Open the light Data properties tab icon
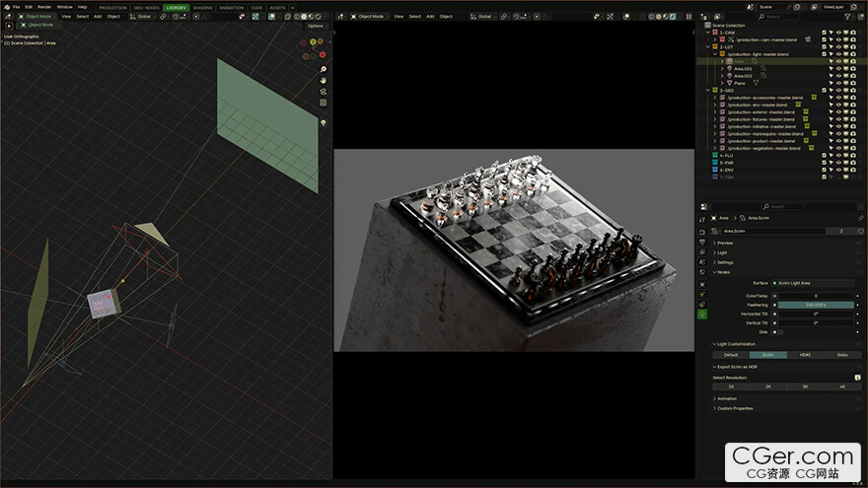 (x=702, y=314)
